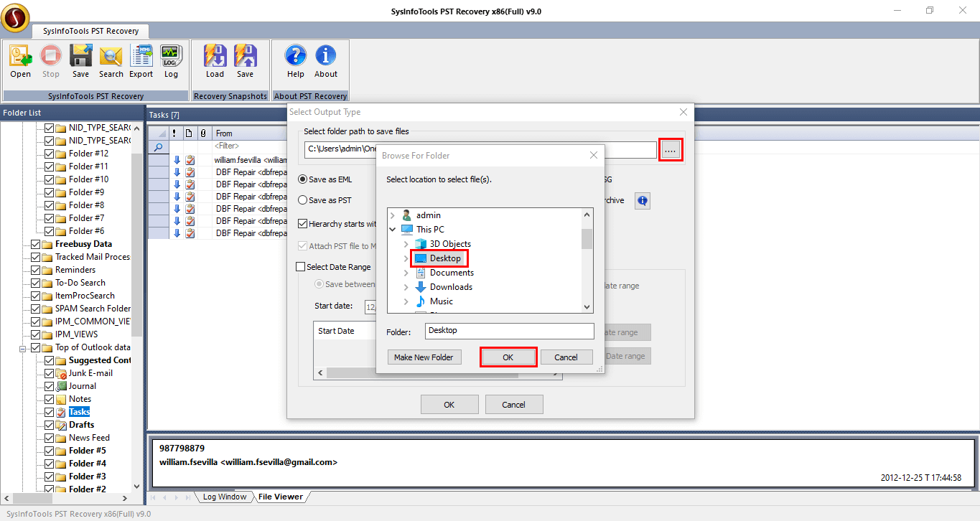Uncheck the Folder #12 checkbox
Viewport: 980px width, 521px height.
pyautogui.click(x=49, y=154)
